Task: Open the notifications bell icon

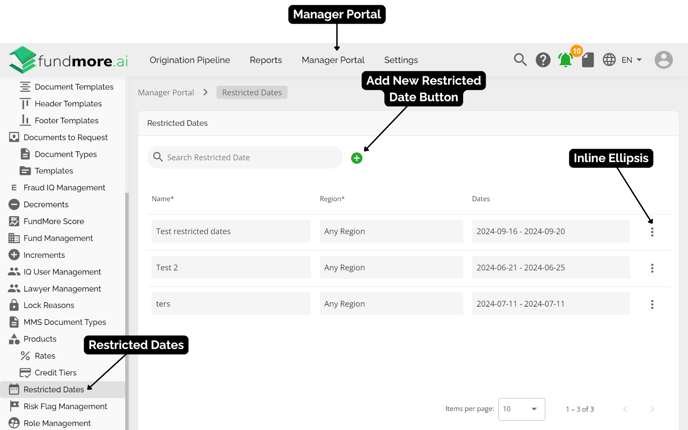Action: tap(565, 61)
